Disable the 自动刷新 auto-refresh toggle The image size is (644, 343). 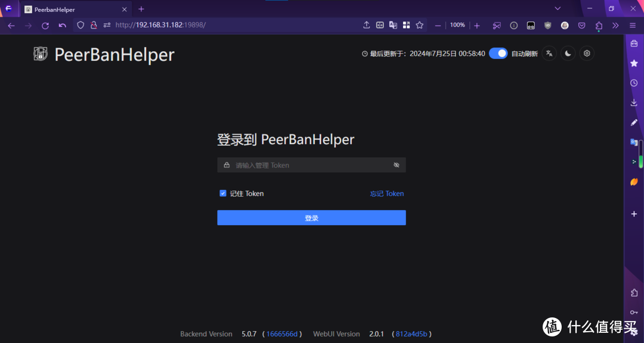[498, 53]
